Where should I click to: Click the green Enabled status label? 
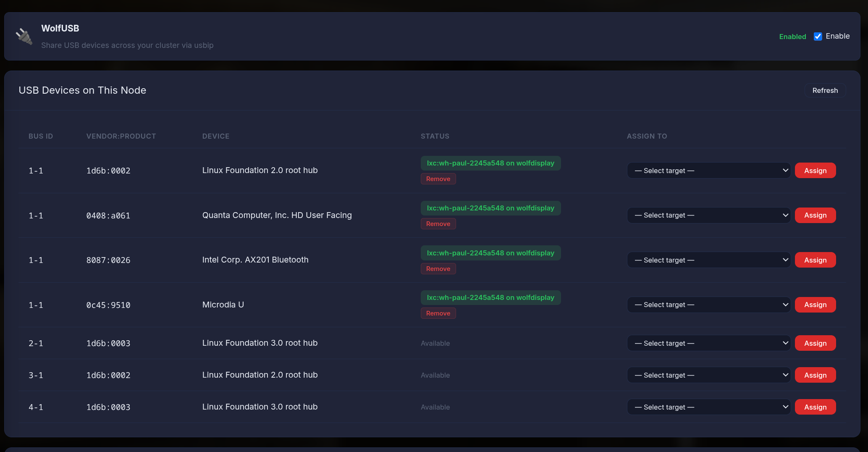coord(792,37)
